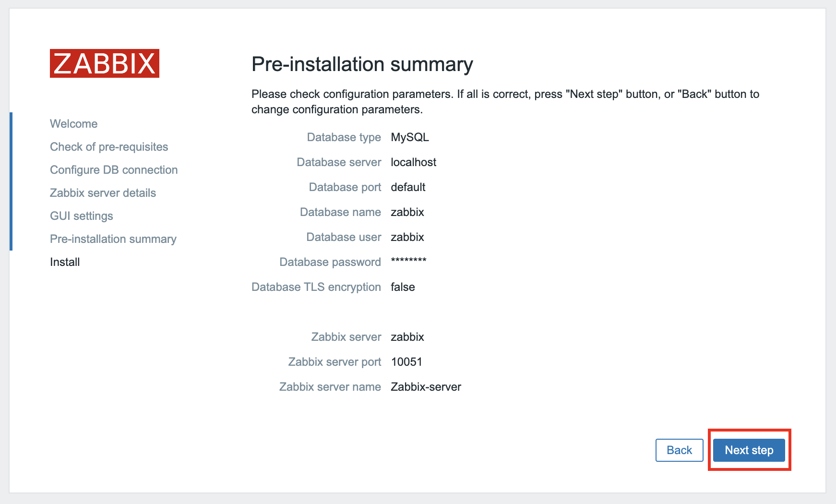Click the Database user label
The width and height of the screenshot is (836, 504).
click(344, 237)
